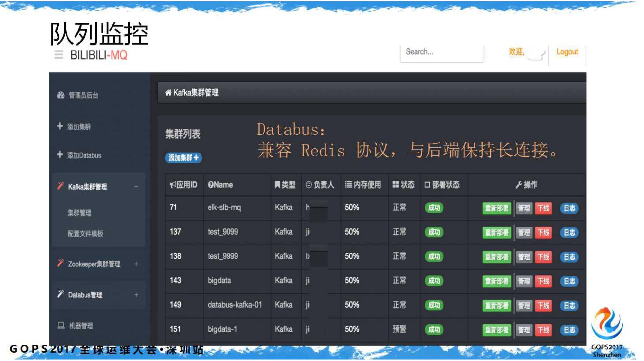The image size is (644, 361).
Task: Click the home icon in Kafka集群管理 breadcrumb
Action: [x=168, y=93]
